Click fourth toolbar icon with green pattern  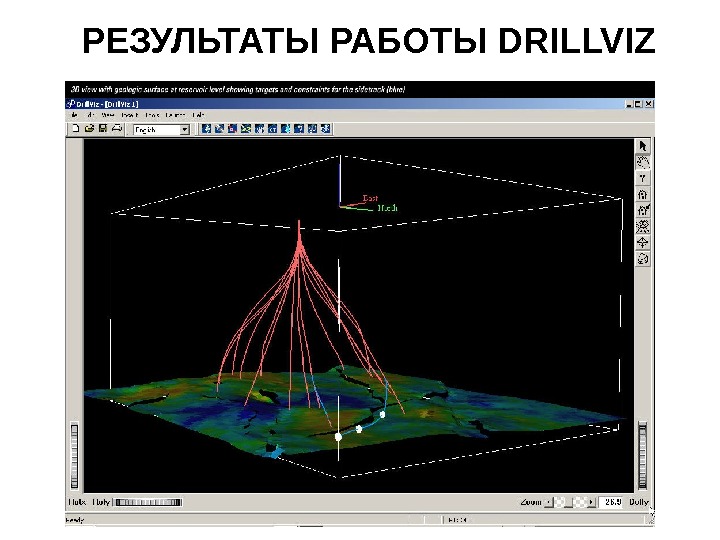click(246, 129)
